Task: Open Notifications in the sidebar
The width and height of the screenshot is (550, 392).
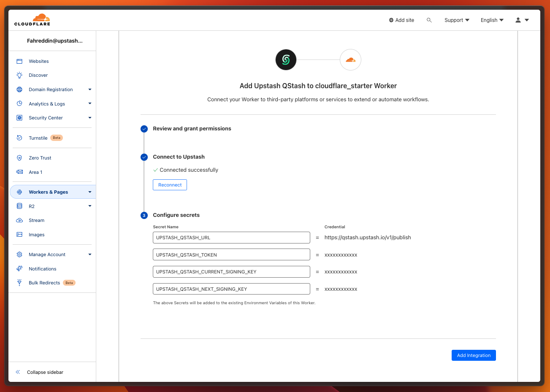Action: [43, 269]
